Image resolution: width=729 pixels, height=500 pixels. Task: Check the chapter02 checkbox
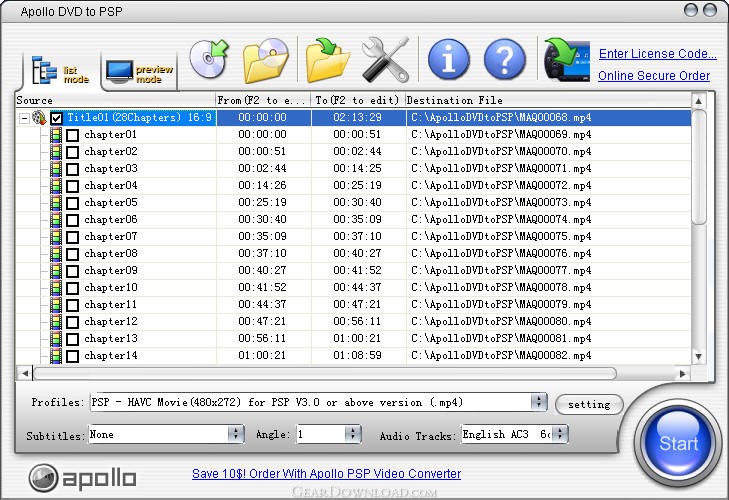pyautogui.click(x=72, y=152)
